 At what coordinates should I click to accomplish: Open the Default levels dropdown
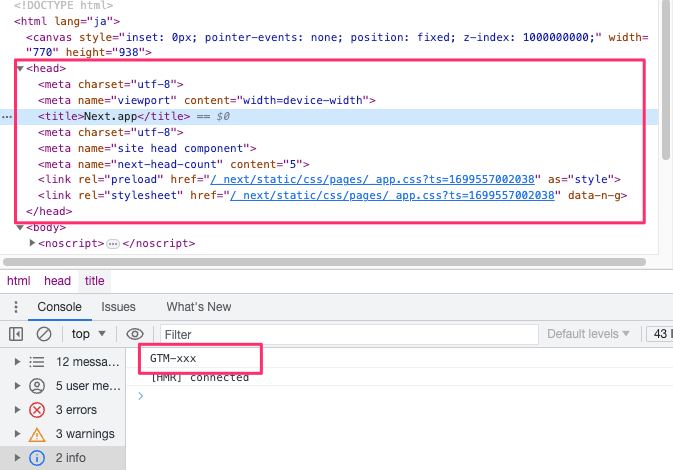click(x=588, y=334)
